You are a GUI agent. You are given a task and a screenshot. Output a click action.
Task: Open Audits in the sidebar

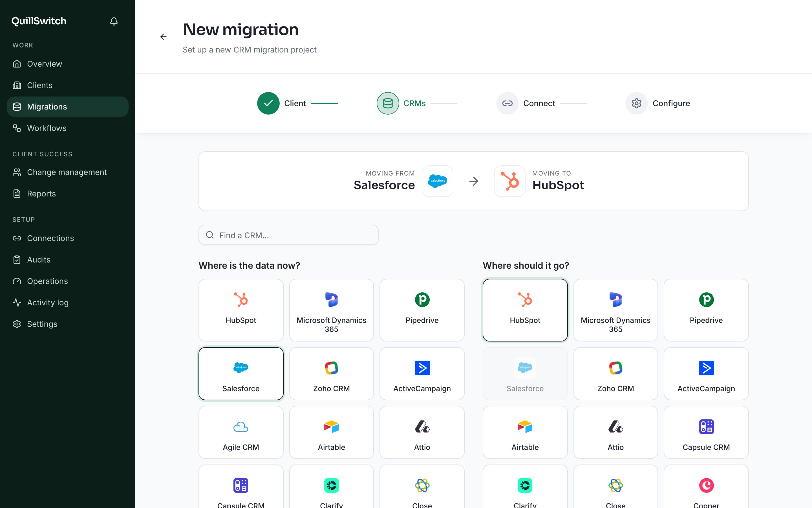coord(67,260)
